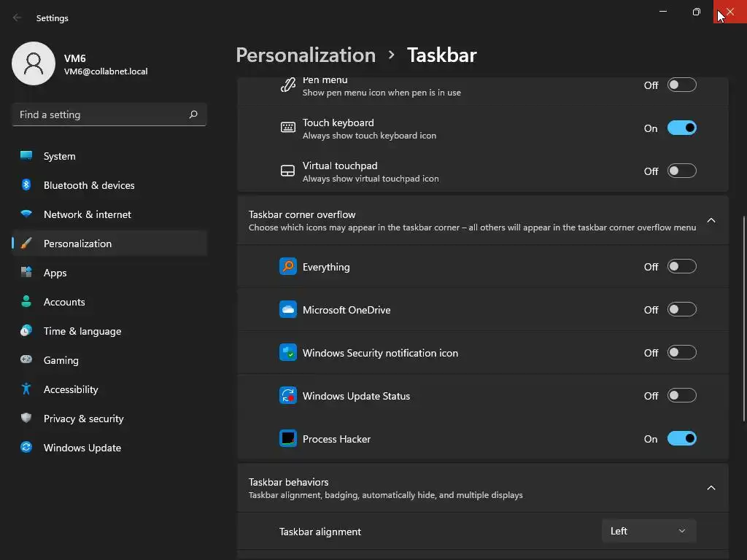Image resolution: width=747 pixels, height=560 pixels.
Task: Disable Process Hacker corner icon toggle
Action: 681,439
